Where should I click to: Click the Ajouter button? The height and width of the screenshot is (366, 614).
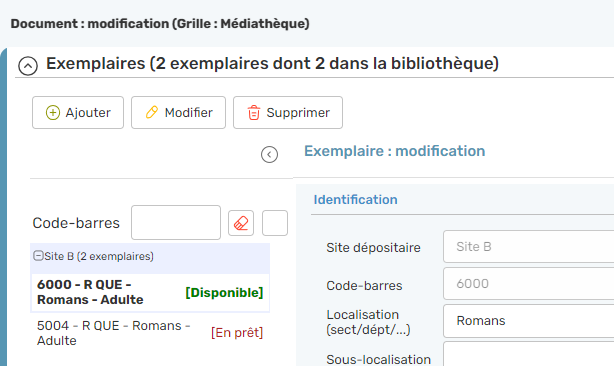(78, 113)
